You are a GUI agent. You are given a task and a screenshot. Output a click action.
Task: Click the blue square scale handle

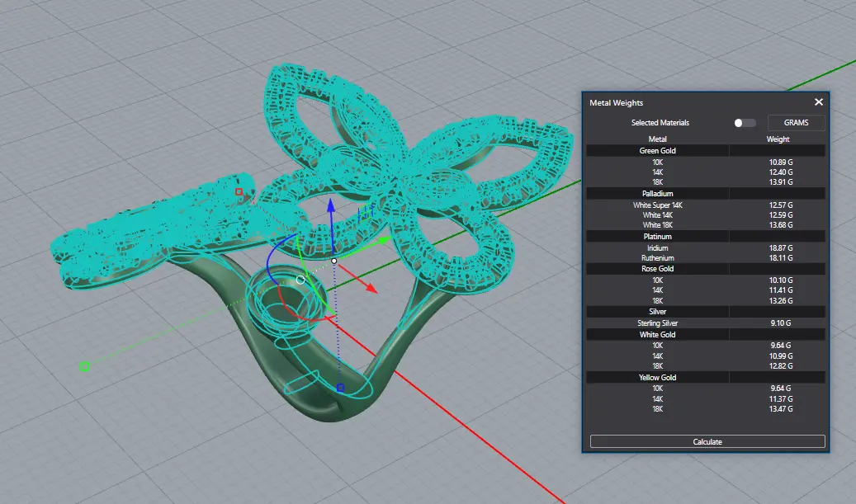click(340, 387)
